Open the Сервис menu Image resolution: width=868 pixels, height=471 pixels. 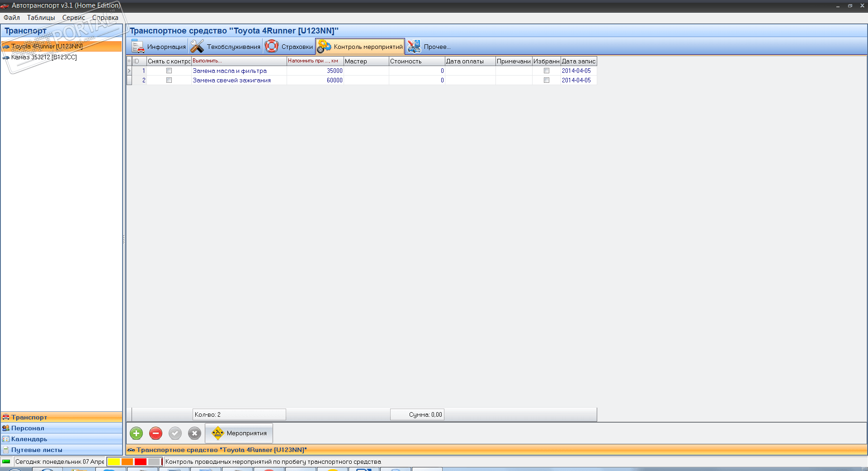[x=74, y=18]
